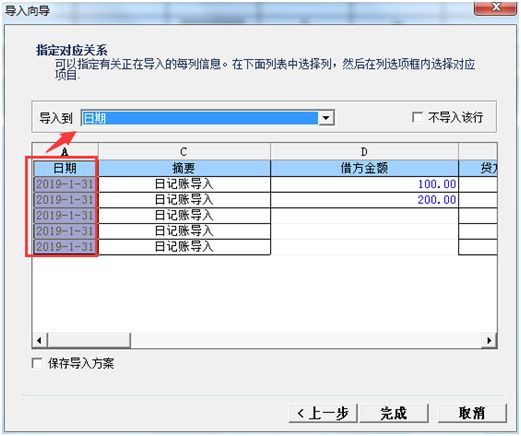
Task: Click the horizontal scrollbar thumb
Action: pyautogui.click(x=89, y=340)
